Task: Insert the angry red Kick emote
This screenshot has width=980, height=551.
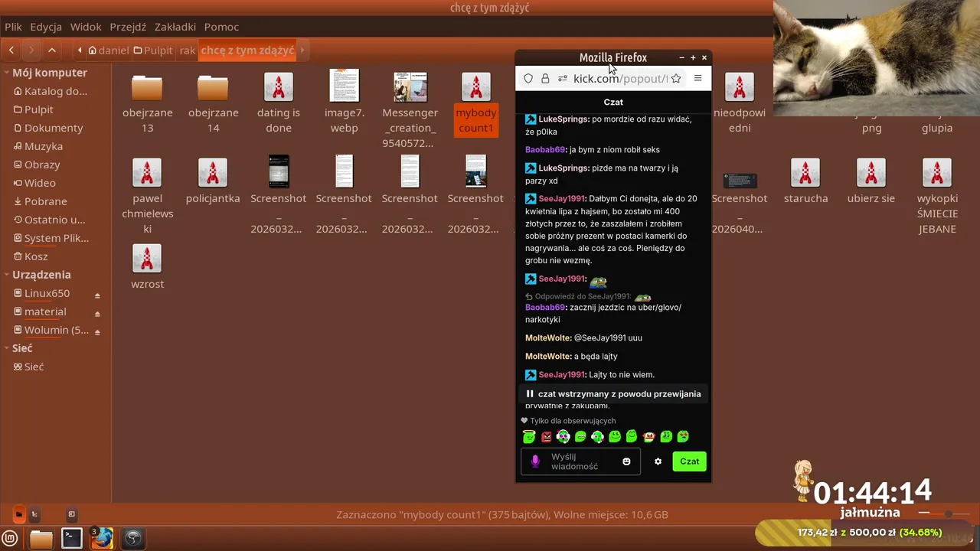Action: (x=547, y=437)
